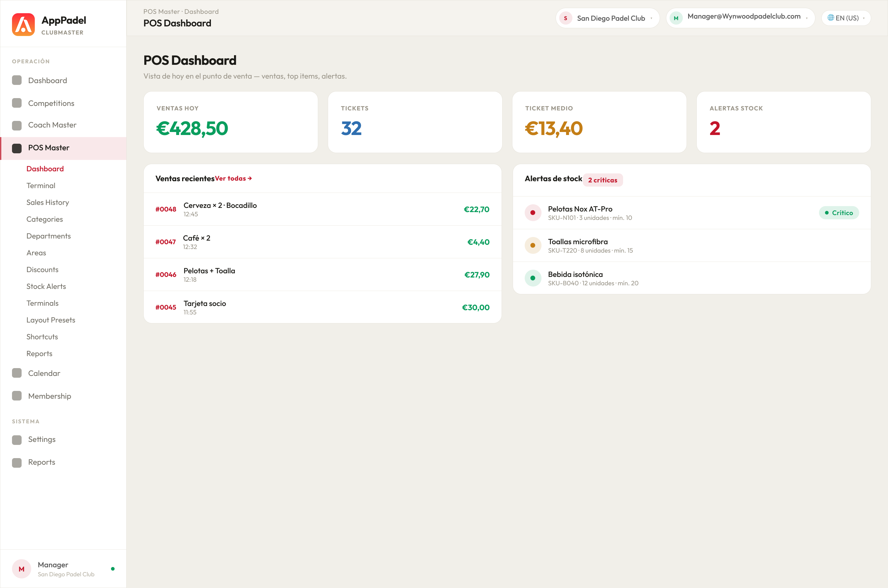
Task: Navigate to Membership
Action: [49, 396]
